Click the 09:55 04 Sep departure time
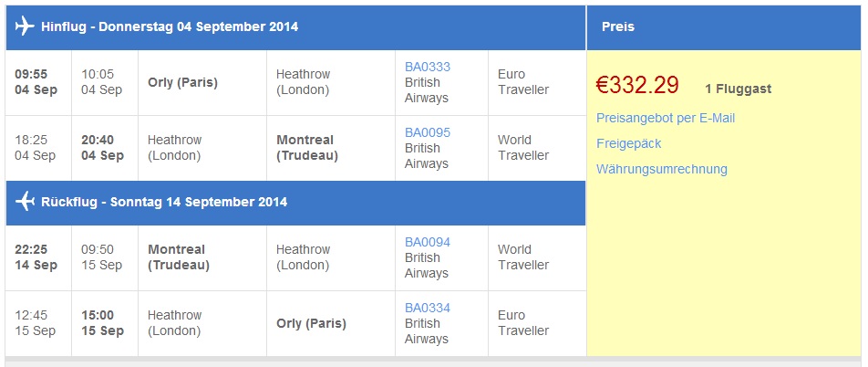Viewport: 868px width, 367px height. tap(36, 82)
